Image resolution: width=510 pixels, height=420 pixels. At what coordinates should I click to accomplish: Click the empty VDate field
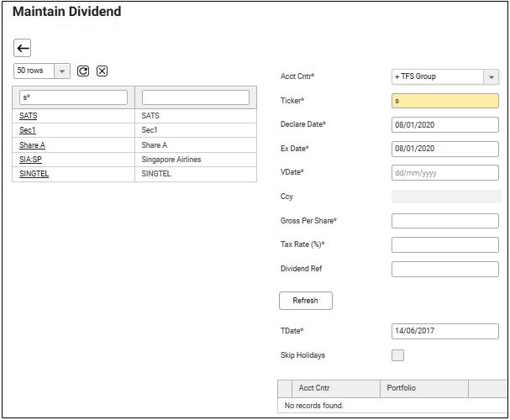444,173
